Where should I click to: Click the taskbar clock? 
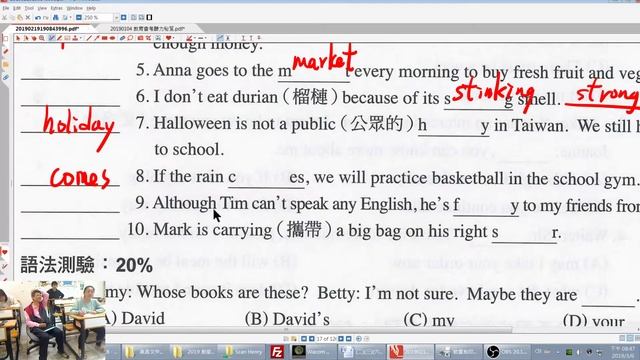click(x=624, y=351)
